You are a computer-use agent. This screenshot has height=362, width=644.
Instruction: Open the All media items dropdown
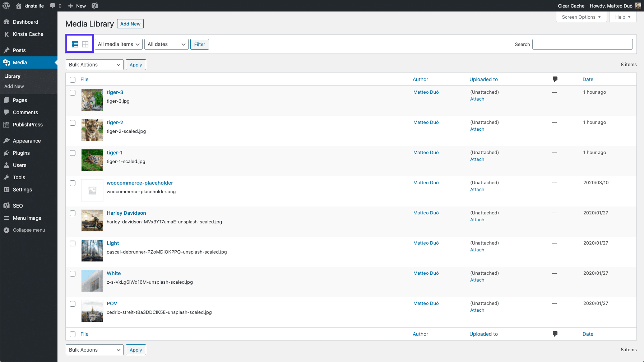pyautogui.click(x=118, y=44)
